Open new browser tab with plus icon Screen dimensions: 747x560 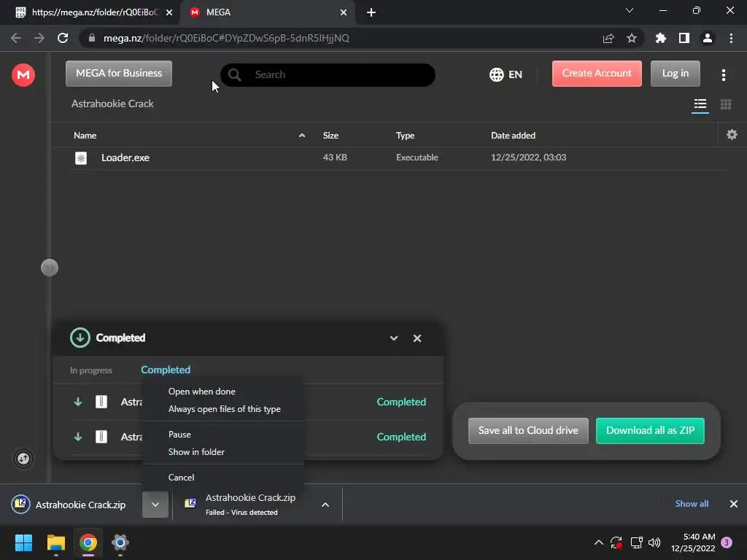click(x=371, y=12)
